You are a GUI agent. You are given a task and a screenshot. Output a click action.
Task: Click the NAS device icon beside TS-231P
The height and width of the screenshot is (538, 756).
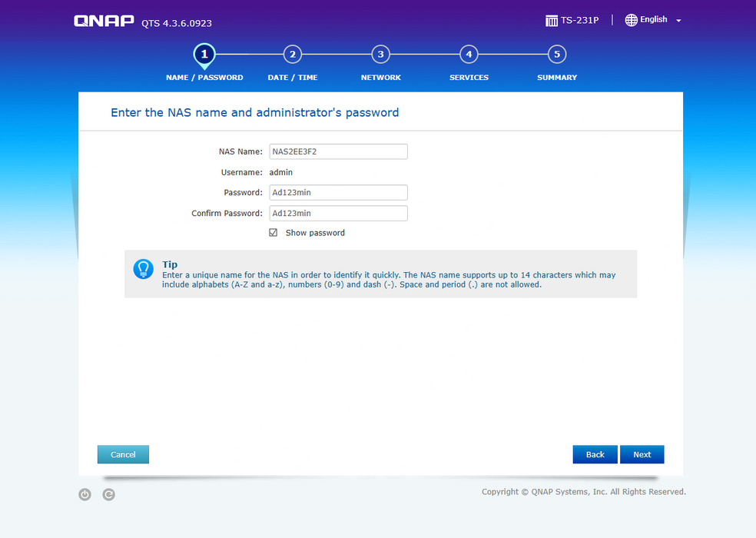click(552, 21)
